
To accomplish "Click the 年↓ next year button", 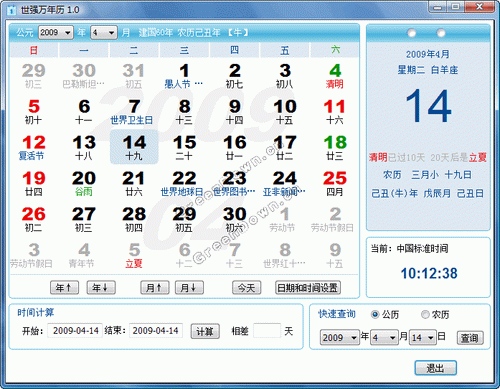I will coord(101,288).
